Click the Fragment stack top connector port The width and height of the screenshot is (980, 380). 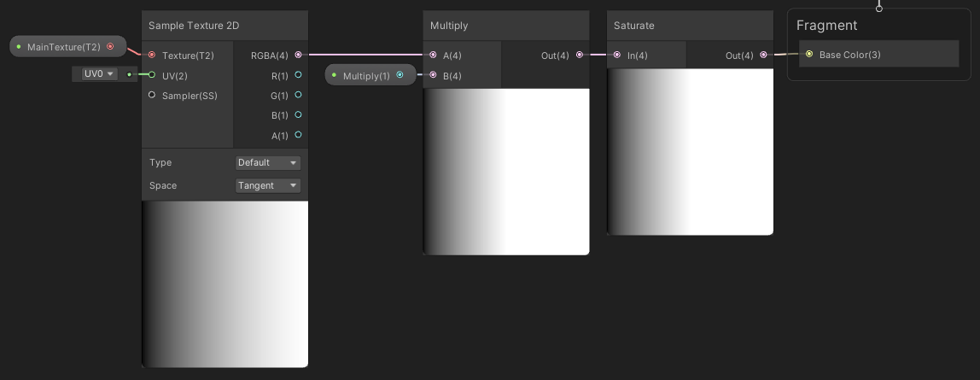pos(878,9)
